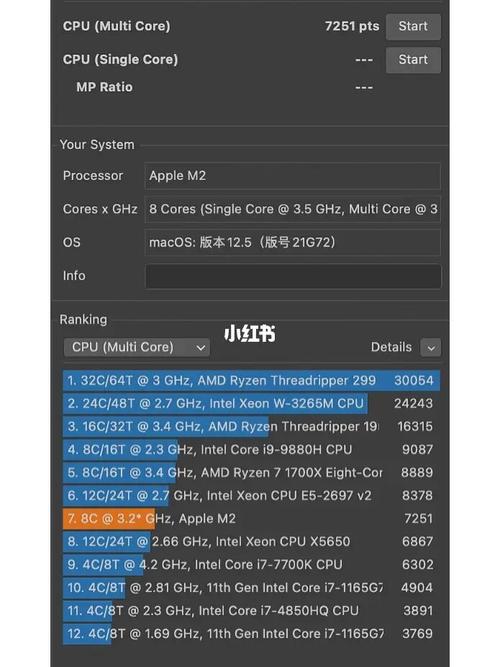This screenshot has width=500, height=667.
Task: Start the CPU (Single Core) test
Action: (413, 60)
